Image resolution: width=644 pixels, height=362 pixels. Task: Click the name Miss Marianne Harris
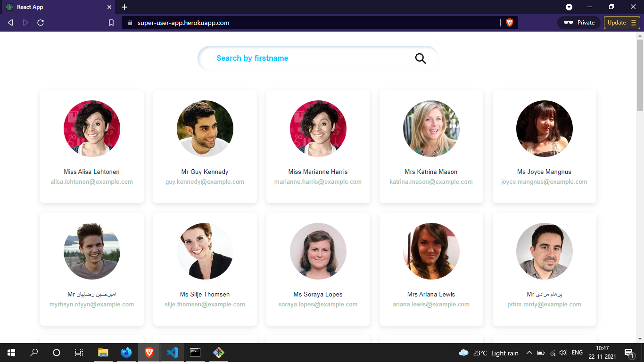318,172
